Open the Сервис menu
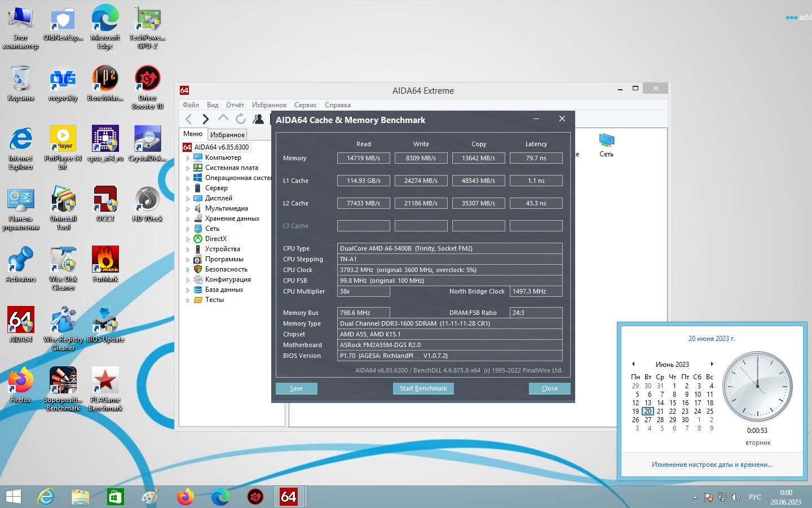Screen dimensions: 812x508 pos(306,105)
